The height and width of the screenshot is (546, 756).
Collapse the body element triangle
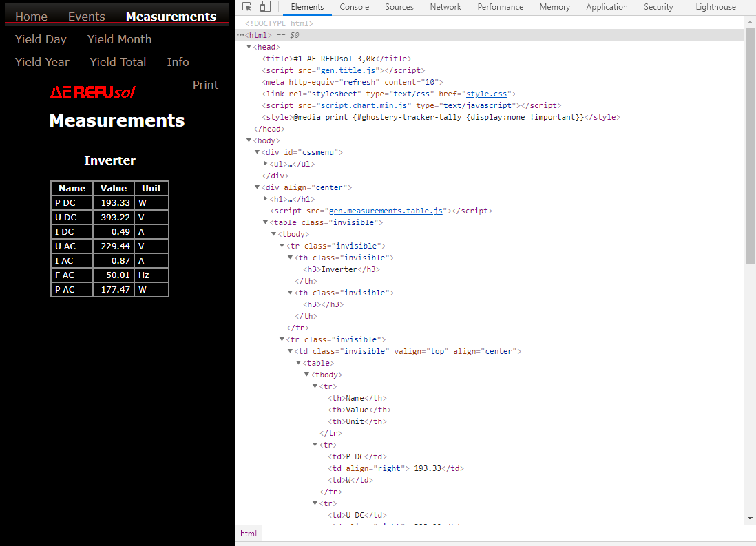pos(249,140)
